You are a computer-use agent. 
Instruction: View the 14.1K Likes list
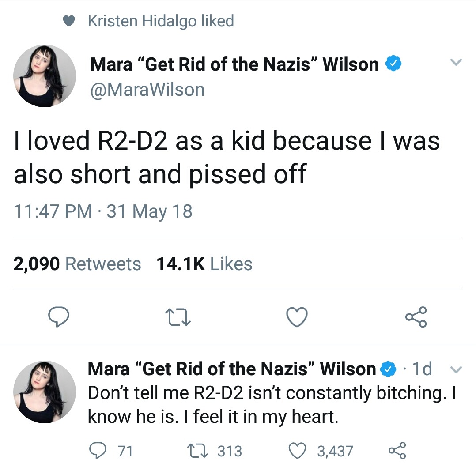point(204,264)
